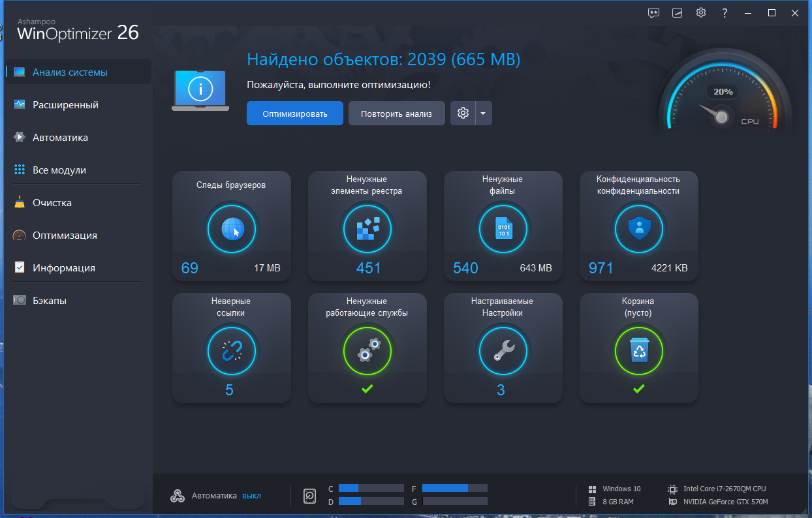
Task: Click the Корзина (пусто) checkmark
Action: coord(638,389)
